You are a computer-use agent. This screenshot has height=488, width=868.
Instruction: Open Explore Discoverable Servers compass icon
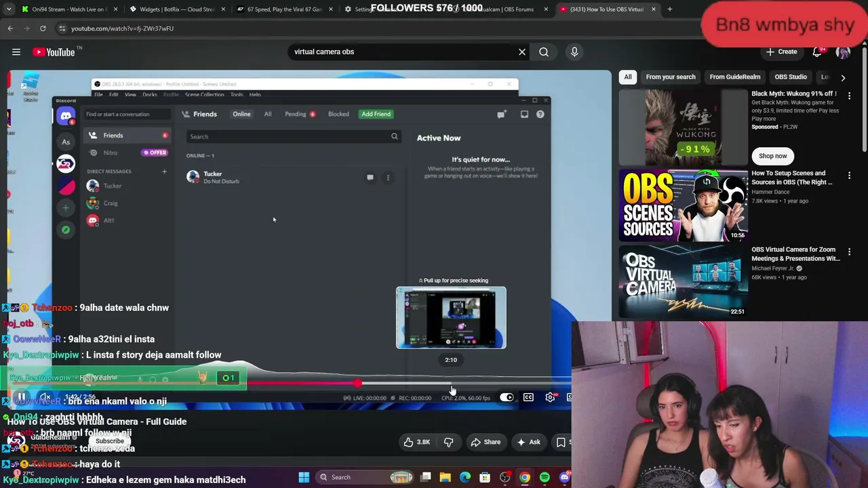point(66,230)
